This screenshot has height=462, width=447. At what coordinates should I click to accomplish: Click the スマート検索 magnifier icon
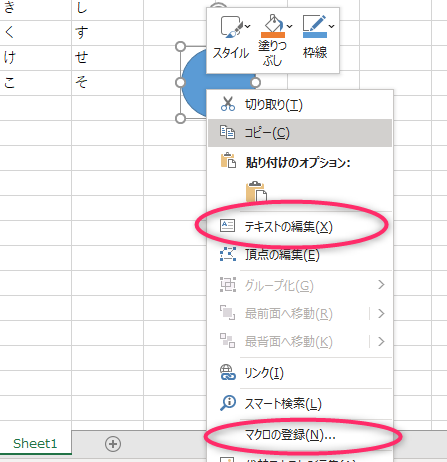click(228, 403)
